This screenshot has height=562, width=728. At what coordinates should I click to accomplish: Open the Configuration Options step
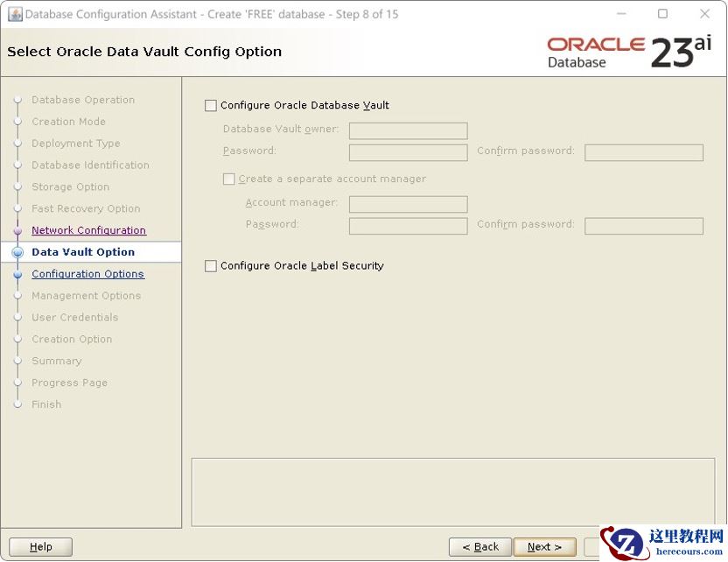click(87, 274)
